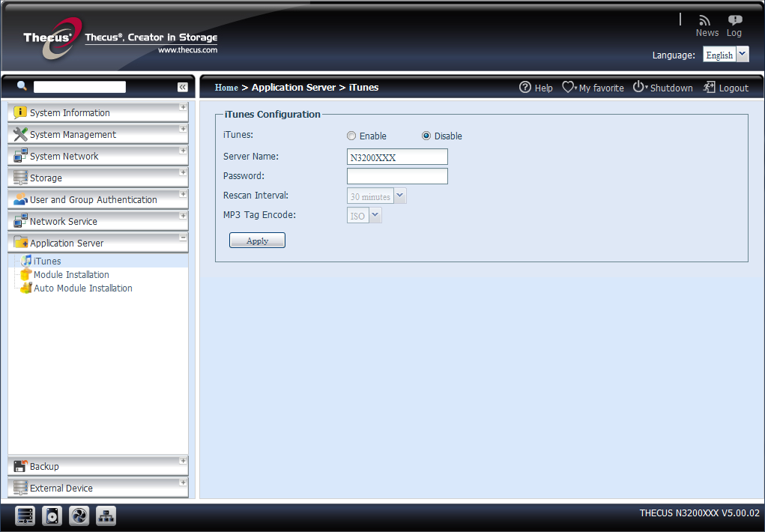Screen dimensions: 765x532
Task: Click the My favorite heart icon
Action: pos(569,88)
